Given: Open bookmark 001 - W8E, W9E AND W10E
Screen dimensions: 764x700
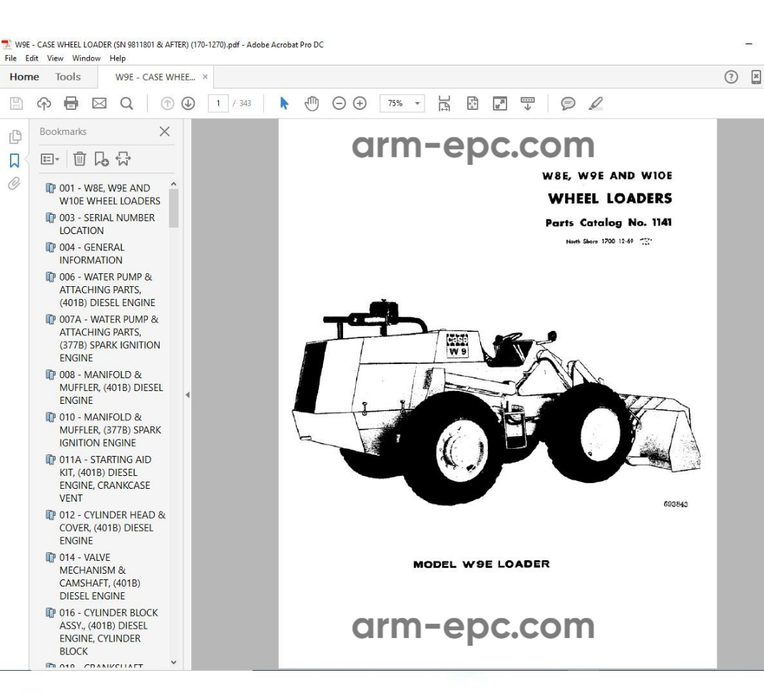Looking at the screenshot, I should click(x=110, y=195).
